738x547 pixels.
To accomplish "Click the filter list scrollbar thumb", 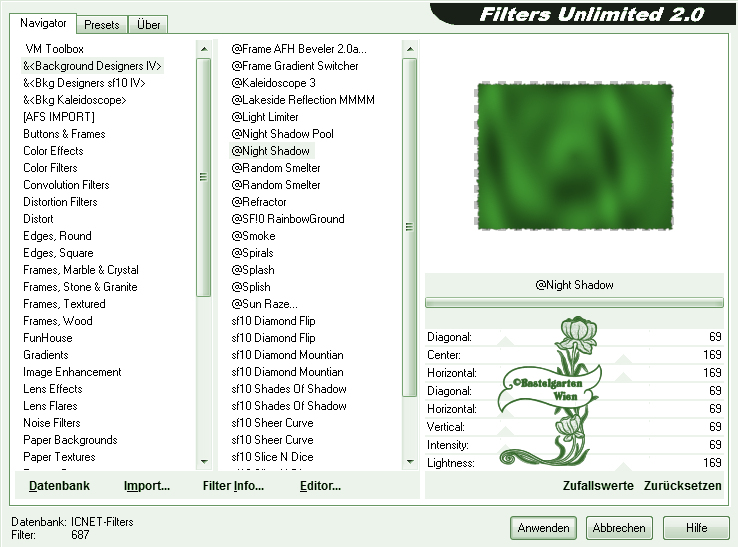I will pyautogui.click(x=409, y=227).
